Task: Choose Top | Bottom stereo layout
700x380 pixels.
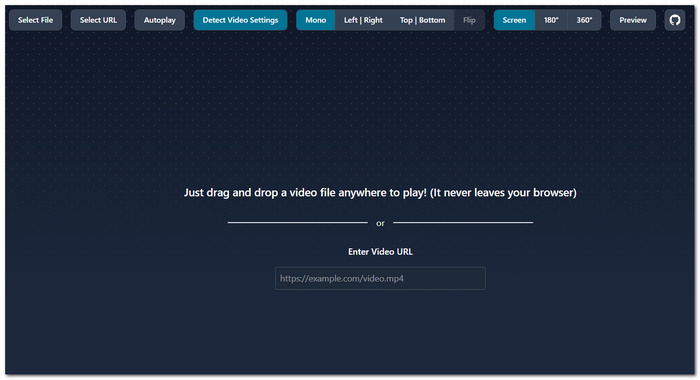Action: click(x=422, y=20)
